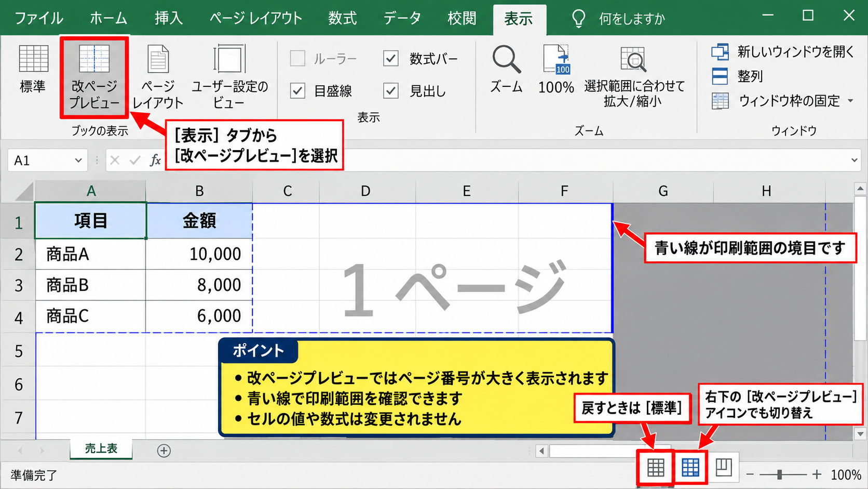868x489 pixels.
Task: Toggle 見出し checkbox
Action: click(x=391, y=91)
